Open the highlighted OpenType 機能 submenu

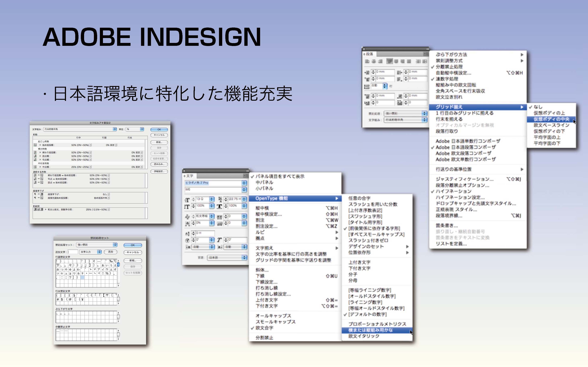pos(295,199)
